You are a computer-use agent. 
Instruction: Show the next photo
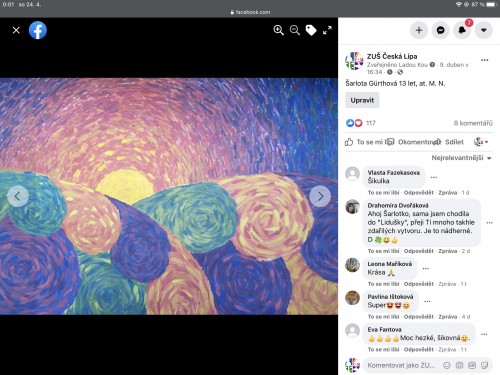click(x=320, y=196)
